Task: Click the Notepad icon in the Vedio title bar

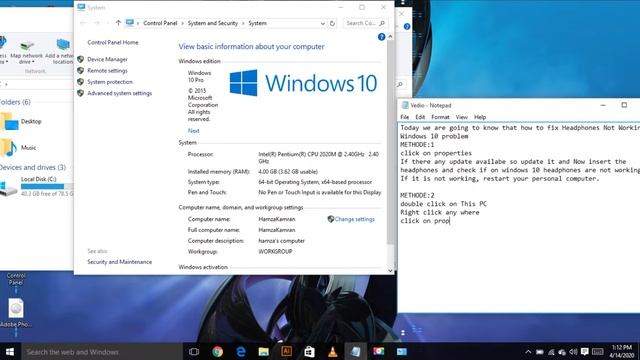Action: click(x=405, y=105)
